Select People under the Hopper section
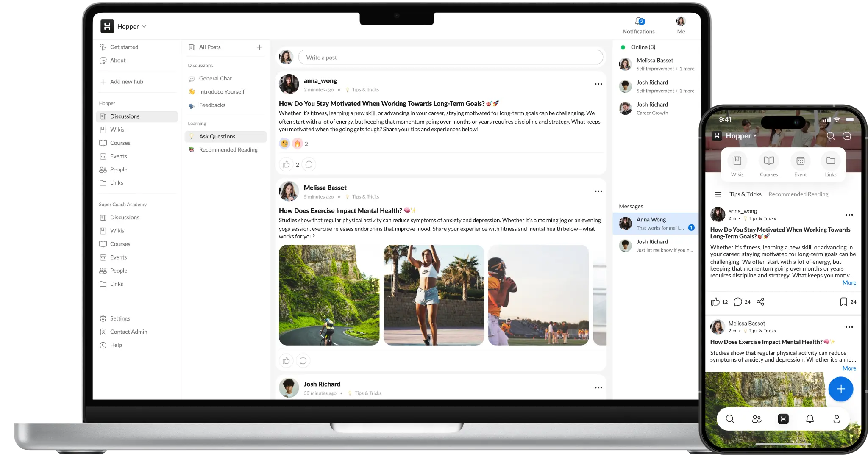The width and height of the screenshot is (868, 459). click(x=113, y=169)
